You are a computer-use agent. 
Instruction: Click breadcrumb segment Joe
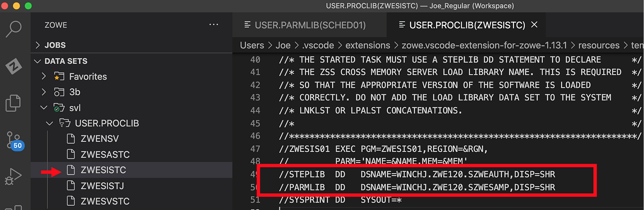[283, 45]
